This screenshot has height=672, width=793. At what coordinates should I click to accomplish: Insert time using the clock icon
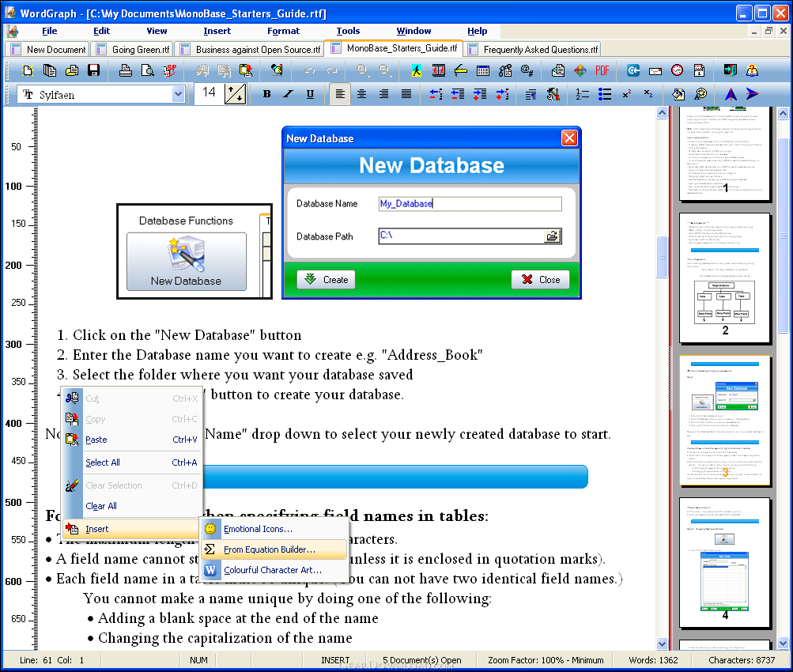(678, 70)
